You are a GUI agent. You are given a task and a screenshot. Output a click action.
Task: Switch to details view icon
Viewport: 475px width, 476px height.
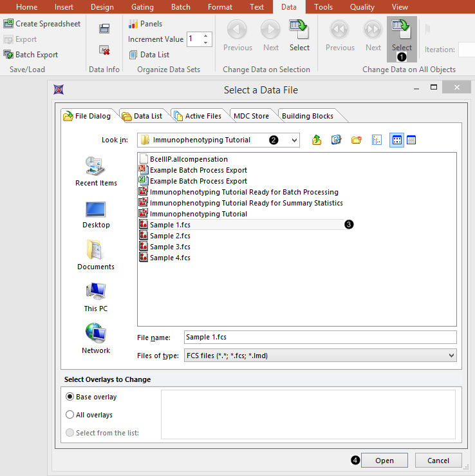pyautogui.click(x=411, y=140)
